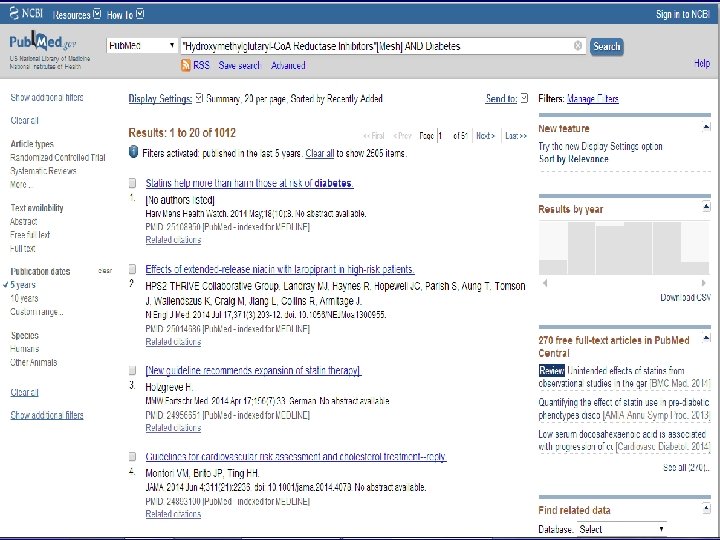Click the Search button
The image size is (720, 540).
pyautogui.click(x=607, y=46)
